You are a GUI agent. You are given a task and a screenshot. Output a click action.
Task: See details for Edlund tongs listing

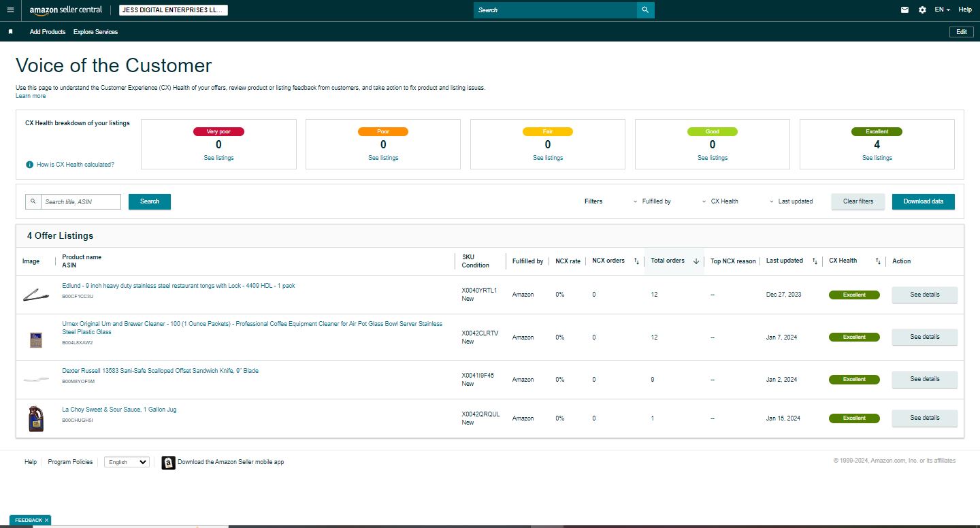tap(925, 295)
